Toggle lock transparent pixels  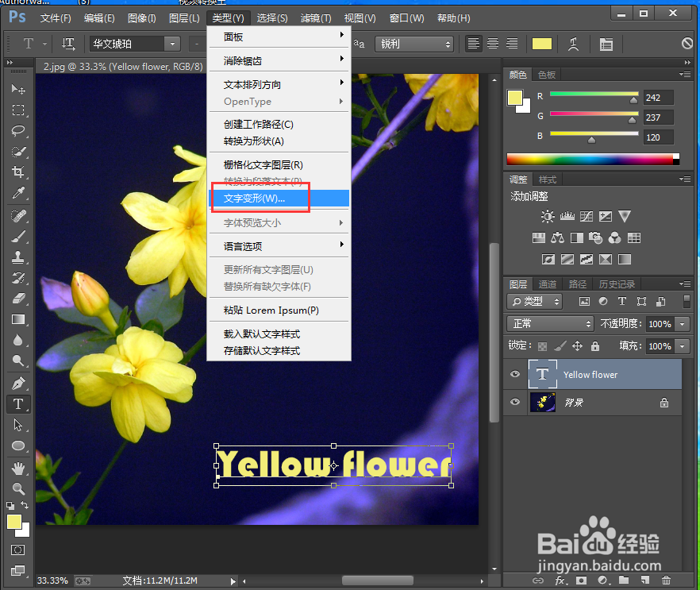click(542, 346)
